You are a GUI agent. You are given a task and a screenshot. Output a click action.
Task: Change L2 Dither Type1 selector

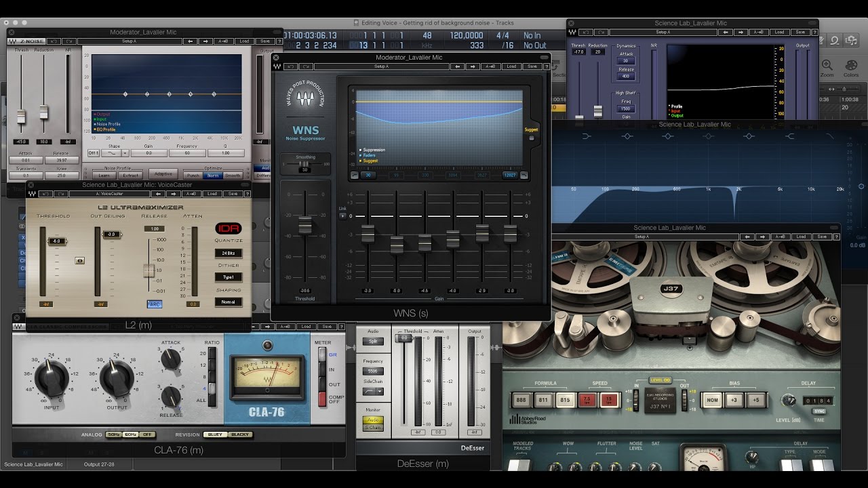228,277
